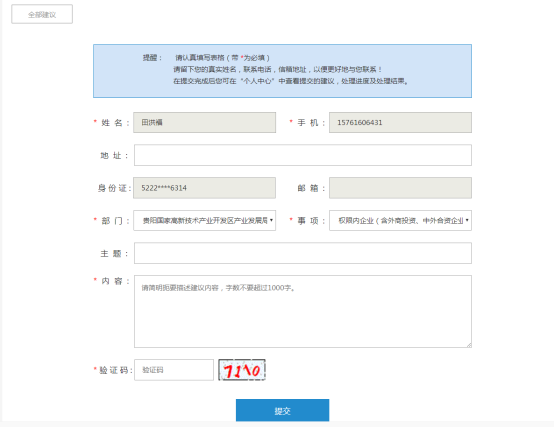Focus the 主题 subject input

303,253
